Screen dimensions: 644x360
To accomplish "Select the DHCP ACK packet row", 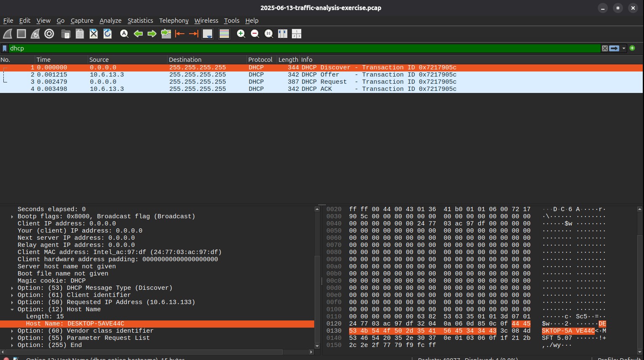I will tap(321, 89).
